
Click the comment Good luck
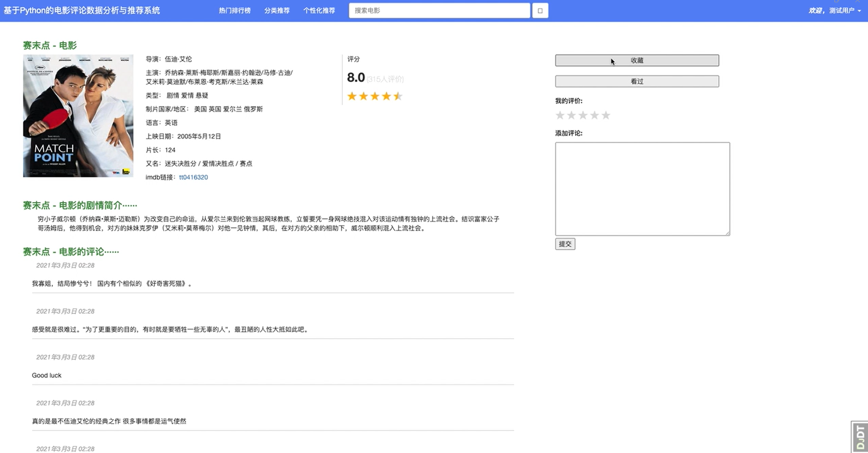tap(47, 375)
